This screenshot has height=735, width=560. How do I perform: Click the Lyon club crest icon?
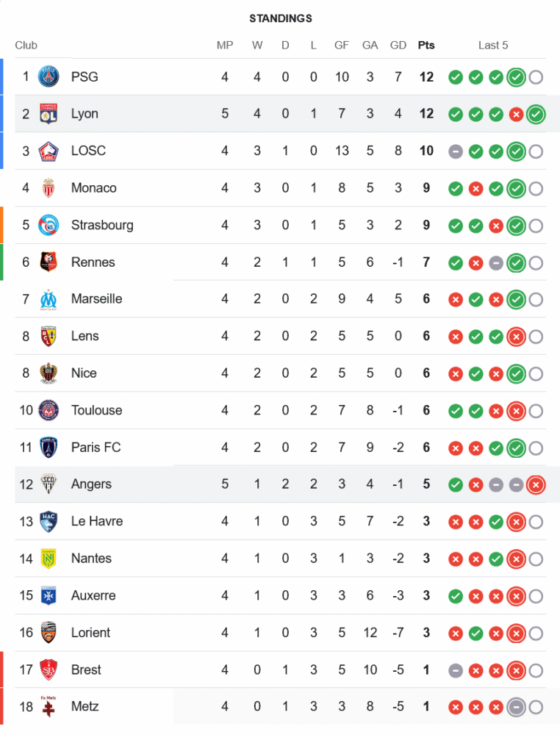pos(49,114)
